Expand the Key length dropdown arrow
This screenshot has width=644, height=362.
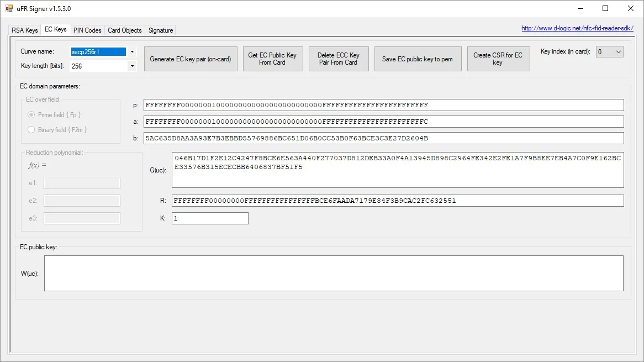point(132,66)
